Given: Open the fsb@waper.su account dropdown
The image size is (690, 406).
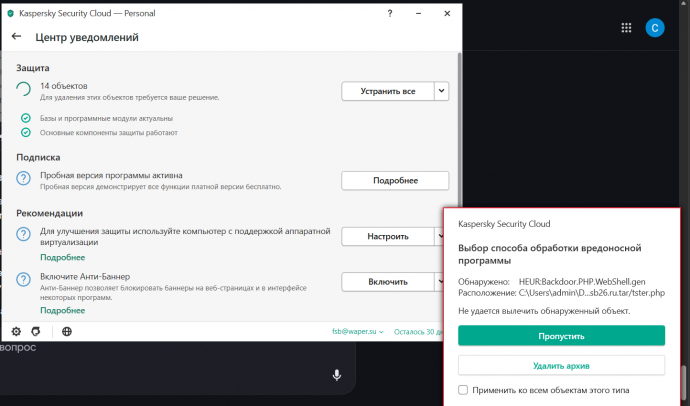Looking at the screenshot, I should (357, 331).
